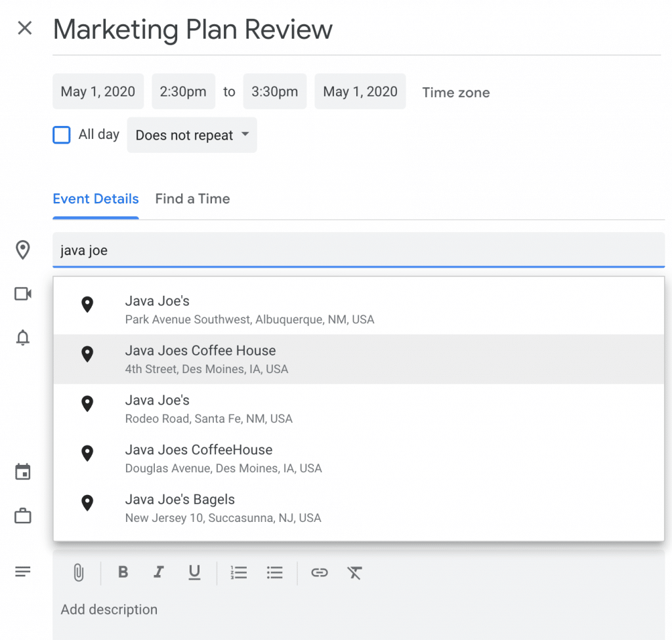Click the notification bell icon
672x640 pixels.
click(x=23, y=338)
